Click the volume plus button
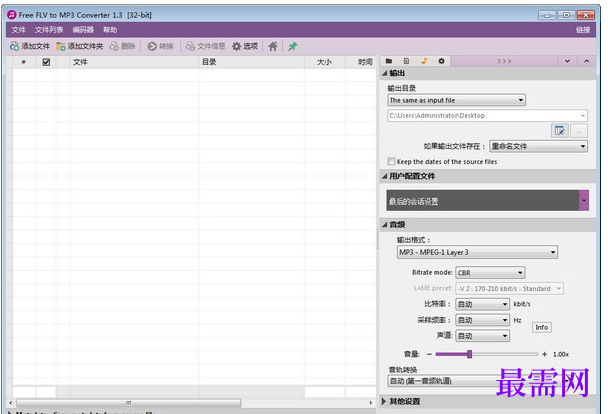 (x=544, y=354)
